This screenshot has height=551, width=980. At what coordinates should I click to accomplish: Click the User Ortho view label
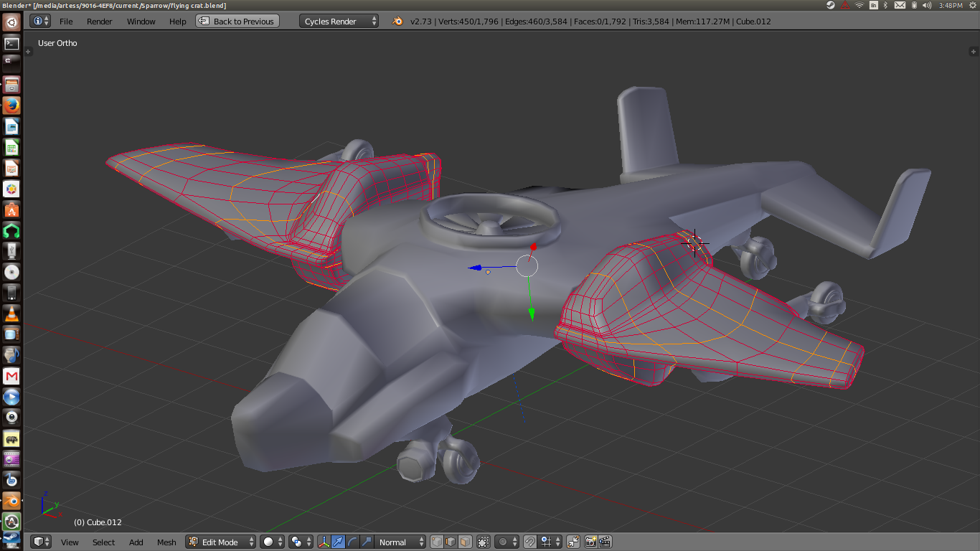click(x=57, y=43)
